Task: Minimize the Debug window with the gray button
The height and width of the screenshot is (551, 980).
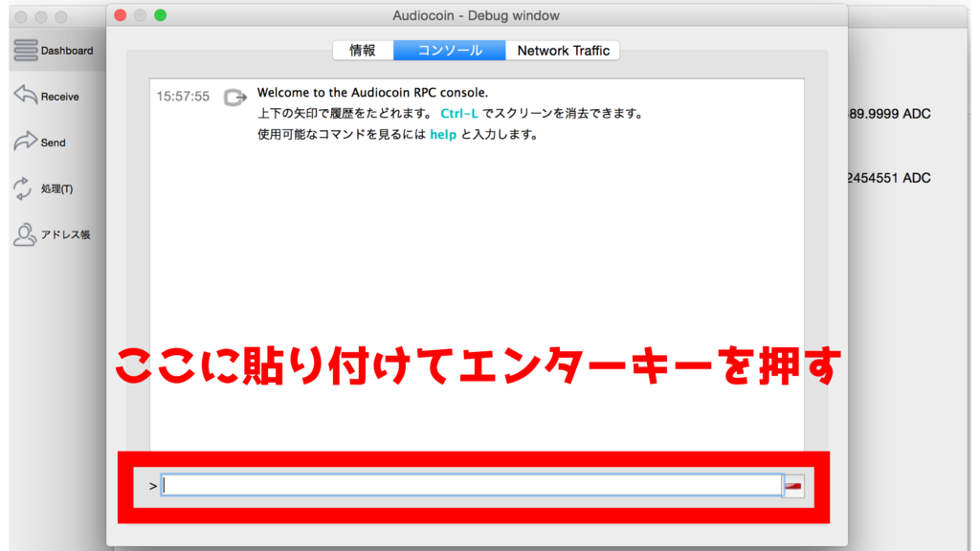Action: click(141, 15)
